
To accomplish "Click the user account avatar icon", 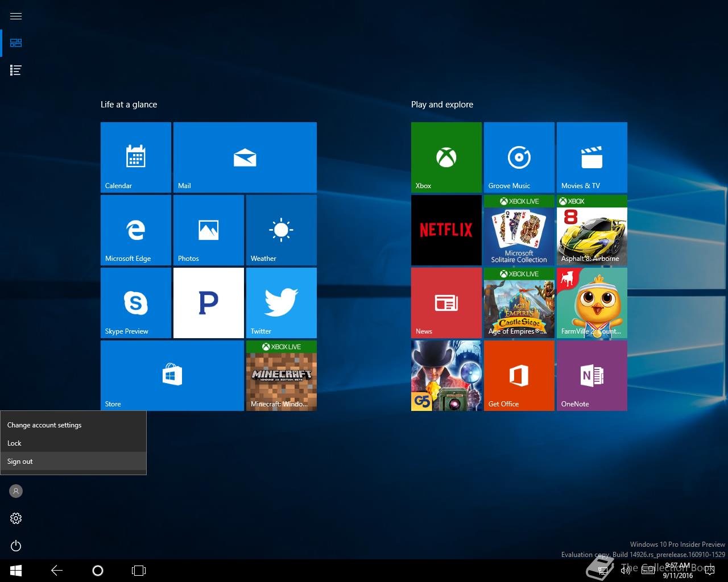I will (x=16, y=491).
